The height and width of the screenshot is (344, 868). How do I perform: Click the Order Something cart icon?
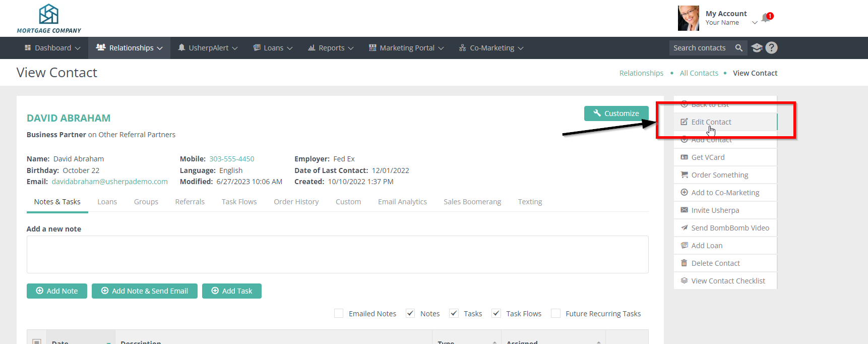(684, 175)
